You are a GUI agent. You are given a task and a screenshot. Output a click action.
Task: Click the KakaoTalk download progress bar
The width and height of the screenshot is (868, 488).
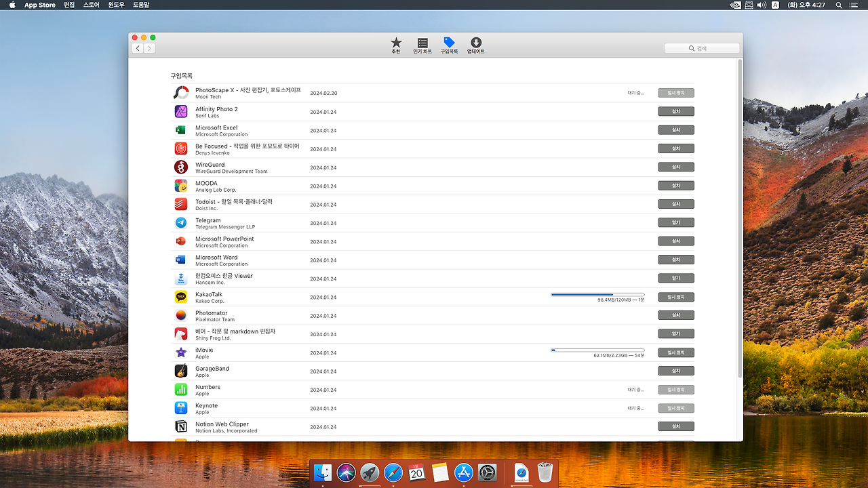(x=597, y=295)
